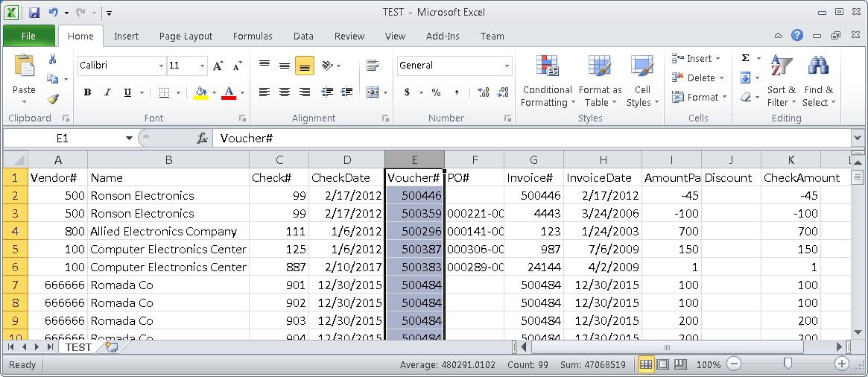Open the File tab

pos(28,36)
